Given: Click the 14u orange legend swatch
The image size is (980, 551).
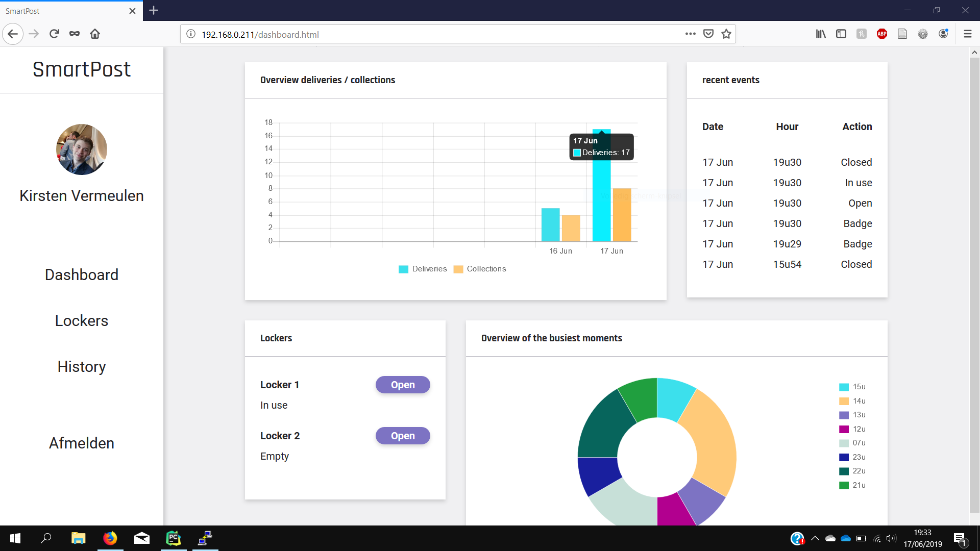Looking at the screenshot, I should click(844, 401).
